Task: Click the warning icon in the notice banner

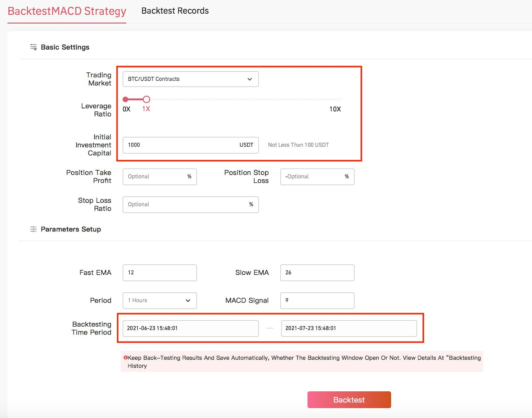Action: [x=125, y=358]
